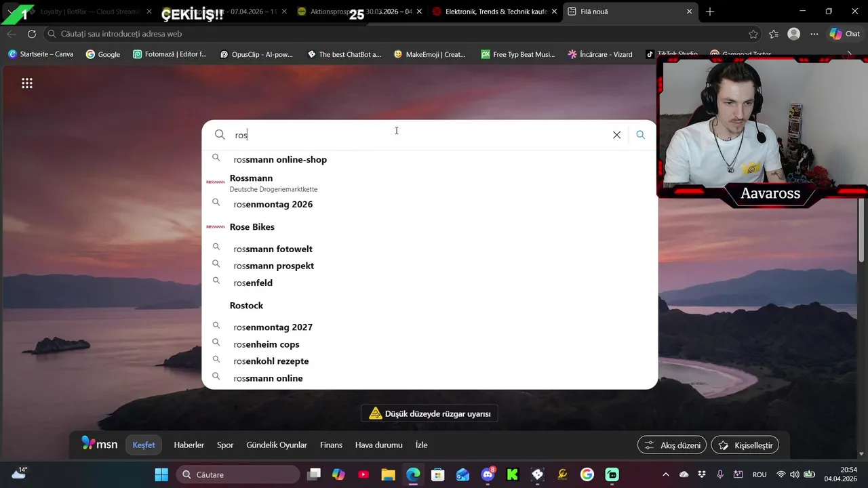Open the İzle feed tab
Viewport: 868px width, 488px height.
pyautogui.click(x=421, y=445)
